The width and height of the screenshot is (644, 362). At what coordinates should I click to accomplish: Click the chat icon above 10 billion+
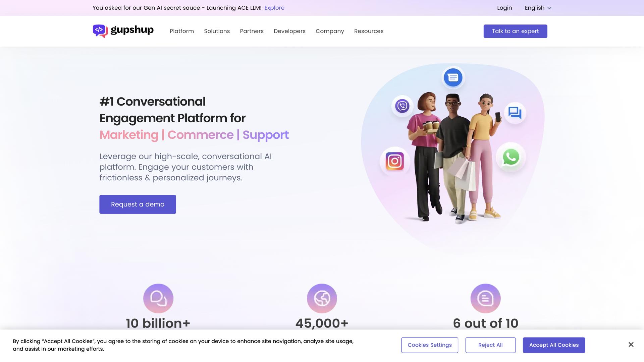coord(158,298)
